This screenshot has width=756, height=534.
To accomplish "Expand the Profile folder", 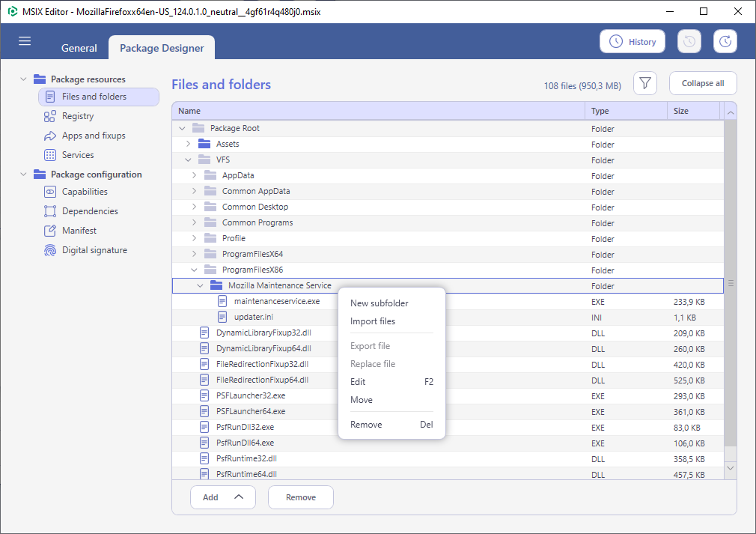I will [x=194, y=238].
